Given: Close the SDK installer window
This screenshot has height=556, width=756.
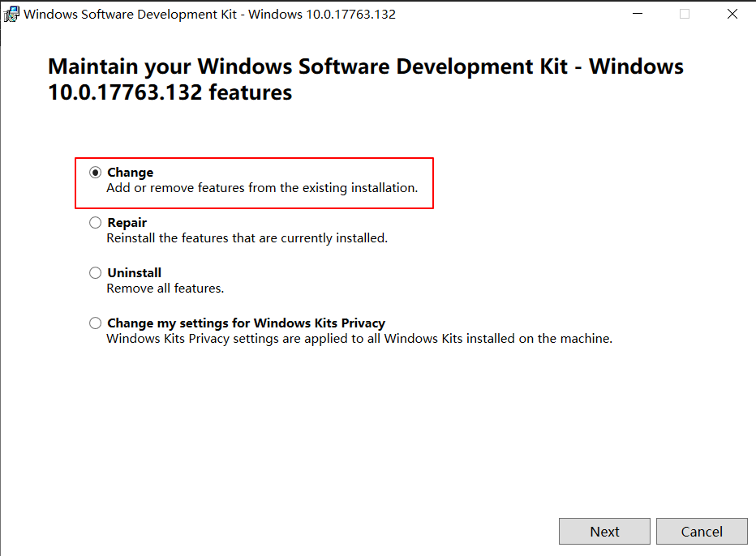Looking at the screenshot, I should pyautogui.click(x=732, y=14).
